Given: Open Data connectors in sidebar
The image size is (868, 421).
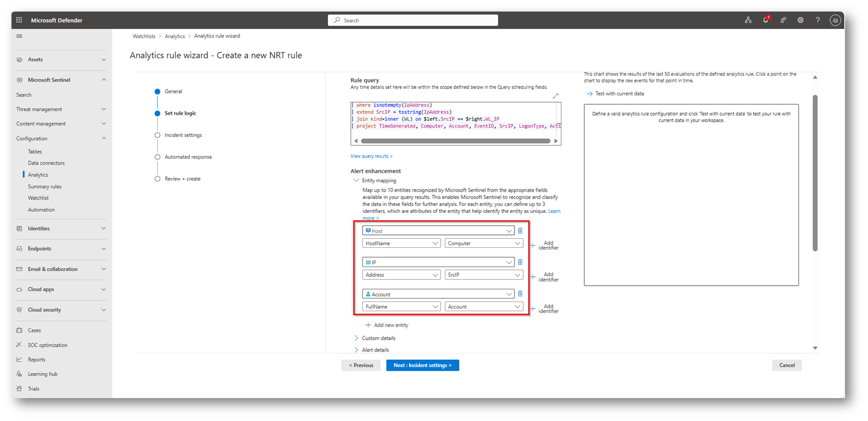Looking at the screenshot, I should pyautogui.click(x=46, y=163).
